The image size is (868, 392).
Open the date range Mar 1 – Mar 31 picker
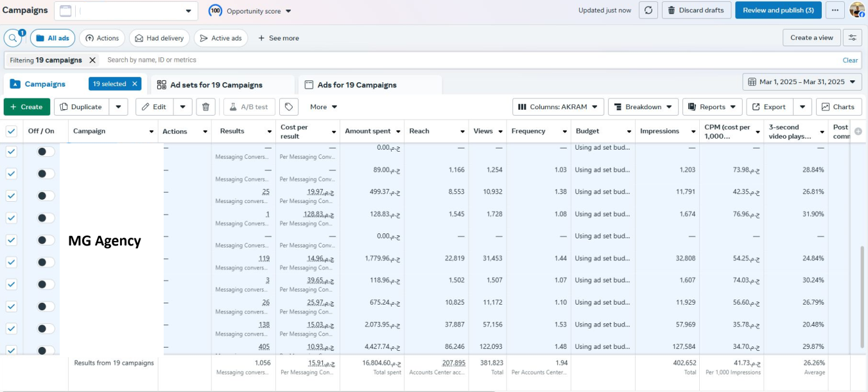coord(802,82)
